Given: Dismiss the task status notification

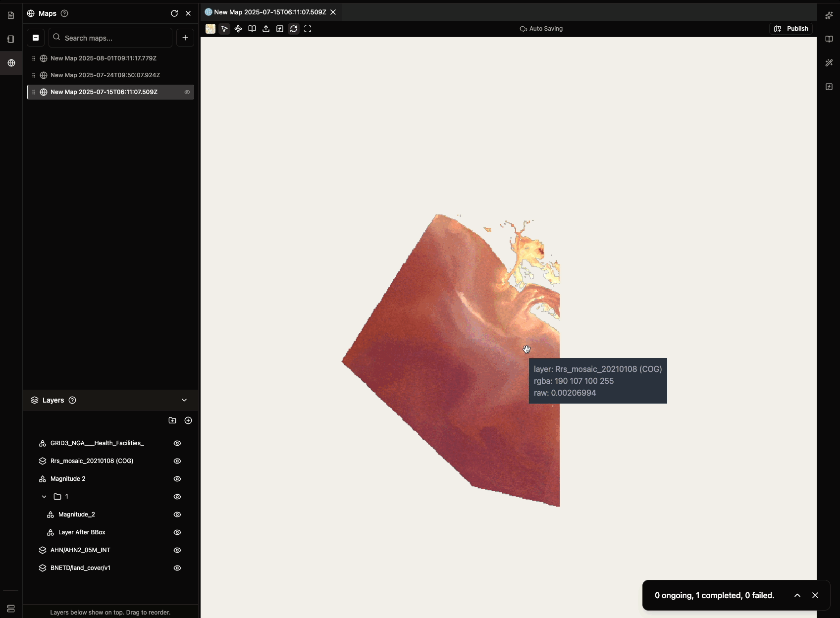Looking at the screenshot, I should (815, 595).
